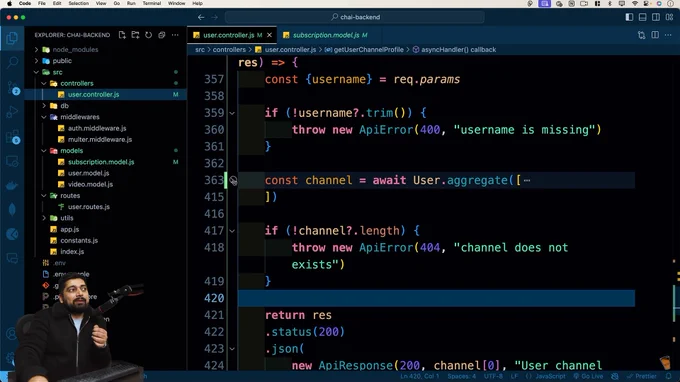This screenshot has width=680, height=382.
Task: Collapse all folders in Explorer
Action: 162,35
